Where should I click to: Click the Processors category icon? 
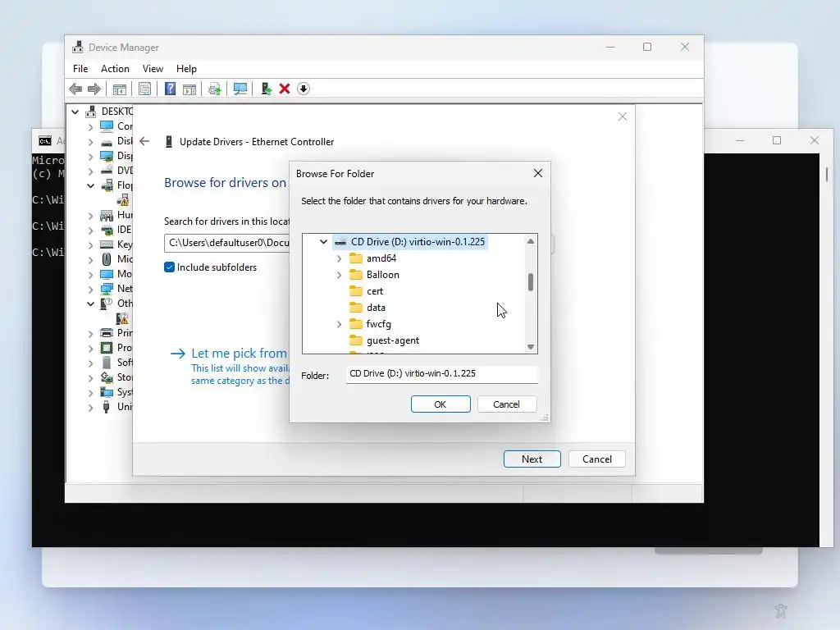[x=107, y=348]
